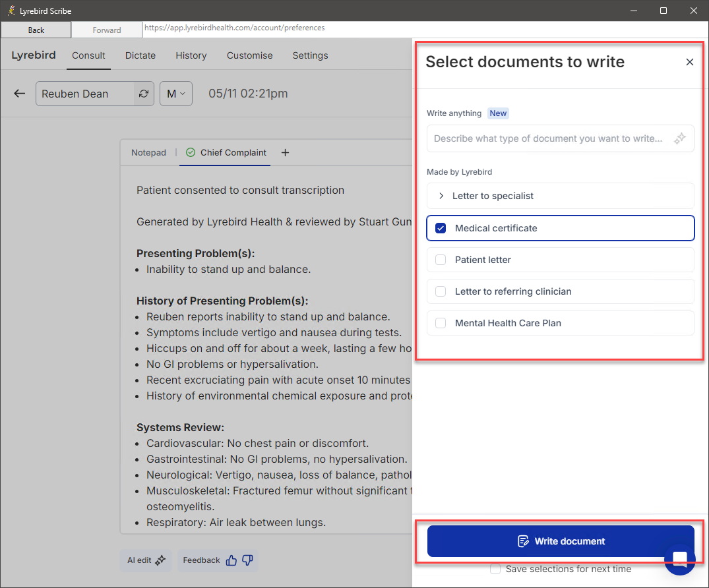Click the 05/11 02:21pm timestamp

click(248, 94)
